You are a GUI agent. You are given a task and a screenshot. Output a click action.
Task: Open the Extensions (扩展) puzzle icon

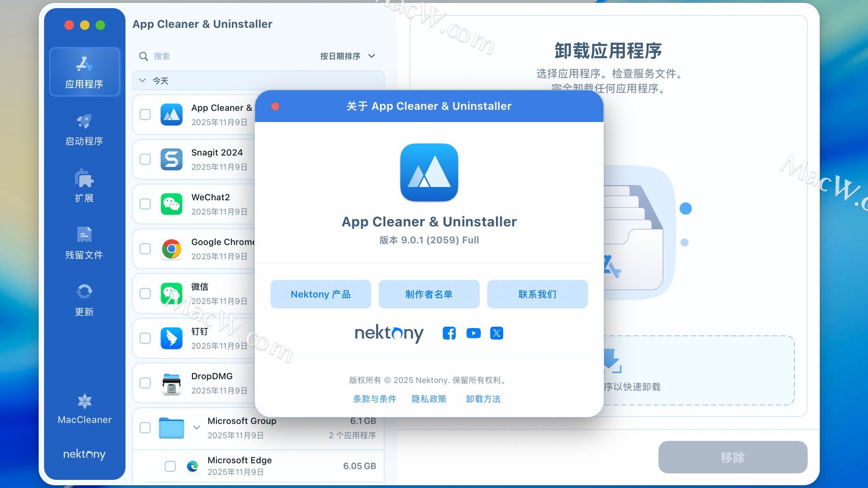click(x=85, y=178)
